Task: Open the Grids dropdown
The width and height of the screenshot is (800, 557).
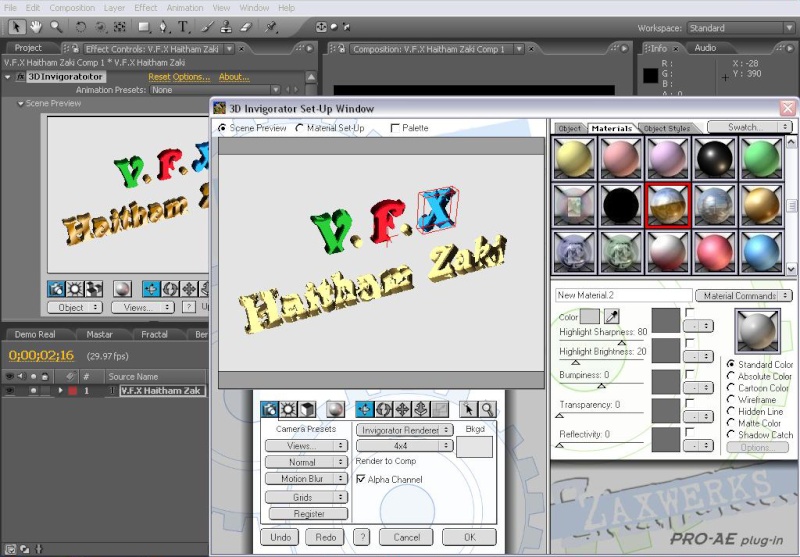Action: [x=306, y=497]
